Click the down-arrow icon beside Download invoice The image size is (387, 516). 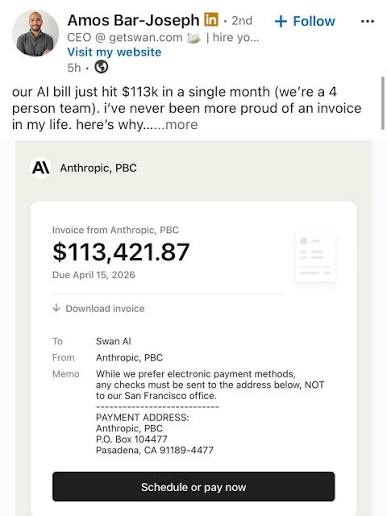point(56,308)
